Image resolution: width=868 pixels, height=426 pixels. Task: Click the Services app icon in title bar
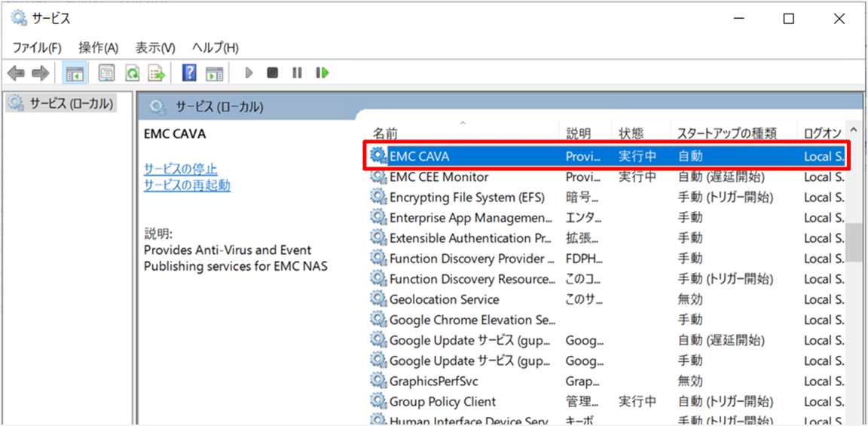tap(18, 19)
